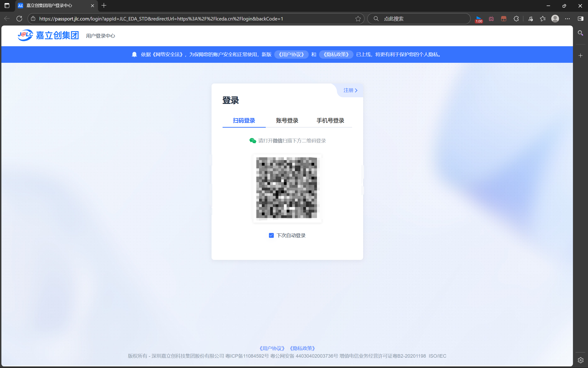
Task: Click 粤公网安备 44030402003736号 text
Action: 304,356
